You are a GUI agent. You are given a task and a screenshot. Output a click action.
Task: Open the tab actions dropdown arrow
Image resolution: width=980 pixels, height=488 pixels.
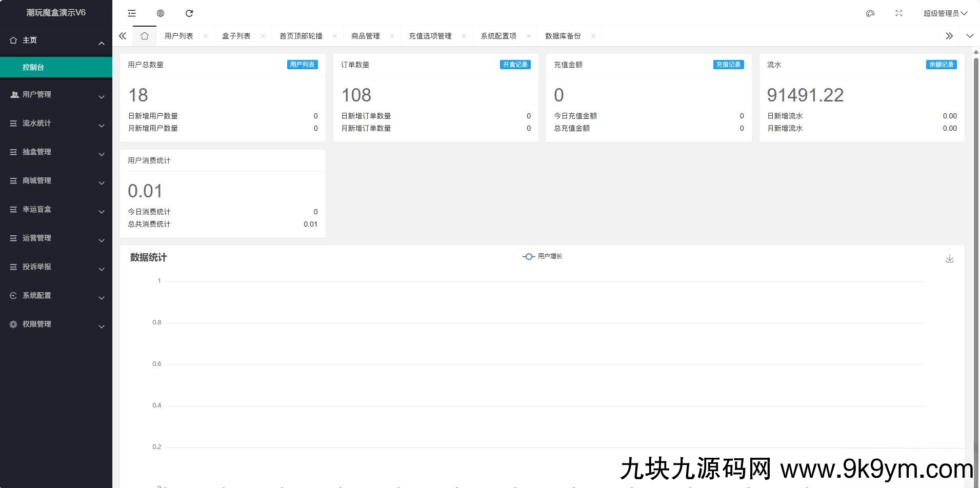tap(969, 36)
